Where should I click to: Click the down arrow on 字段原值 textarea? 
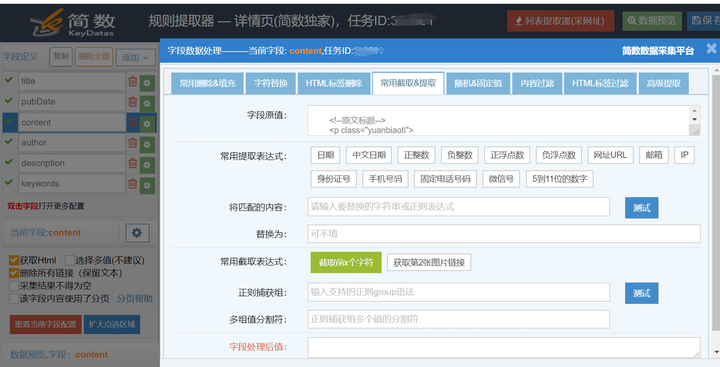[694, 119]
